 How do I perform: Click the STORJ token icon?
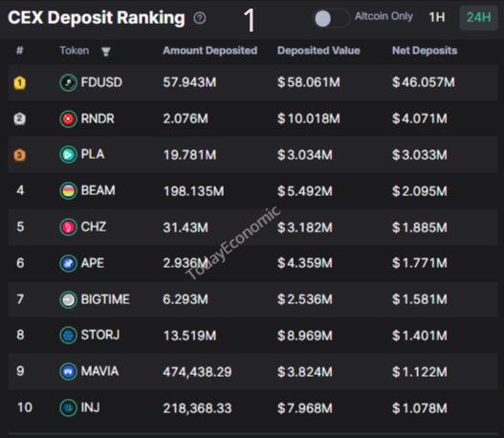(x=68, y=336)
